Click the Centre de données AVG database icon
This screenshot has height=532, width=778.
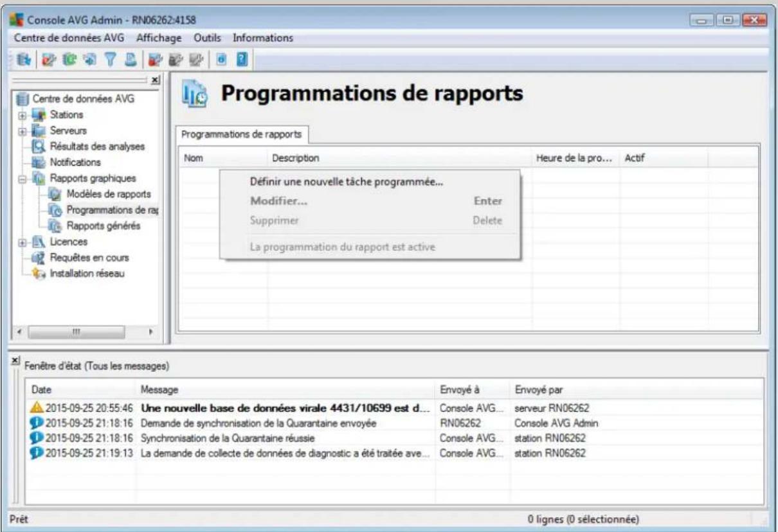point(23,100)
